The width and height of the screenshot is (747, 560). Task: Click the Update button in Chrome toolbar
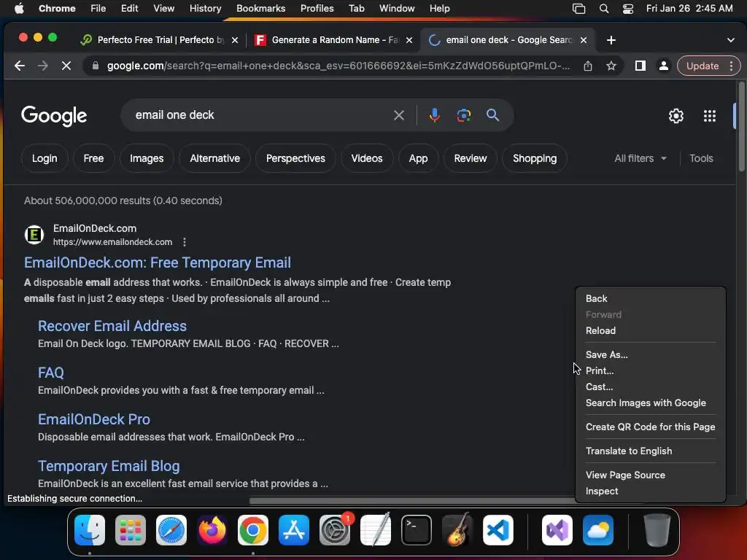tap(703, 66)
